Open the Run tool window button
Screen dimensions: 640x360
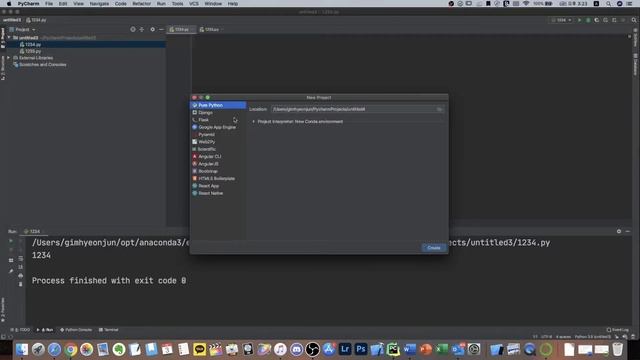[x=46, y=330]
